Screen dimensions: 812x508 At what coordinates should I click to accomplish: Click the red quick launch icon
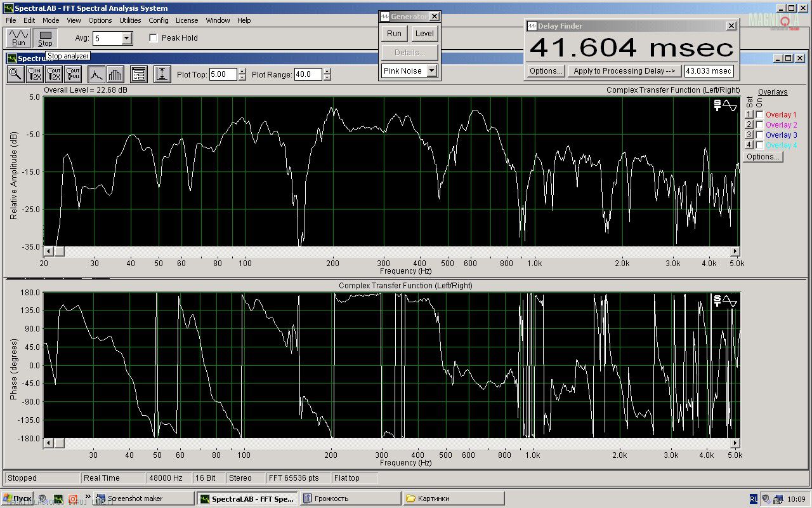click(74, 498)
